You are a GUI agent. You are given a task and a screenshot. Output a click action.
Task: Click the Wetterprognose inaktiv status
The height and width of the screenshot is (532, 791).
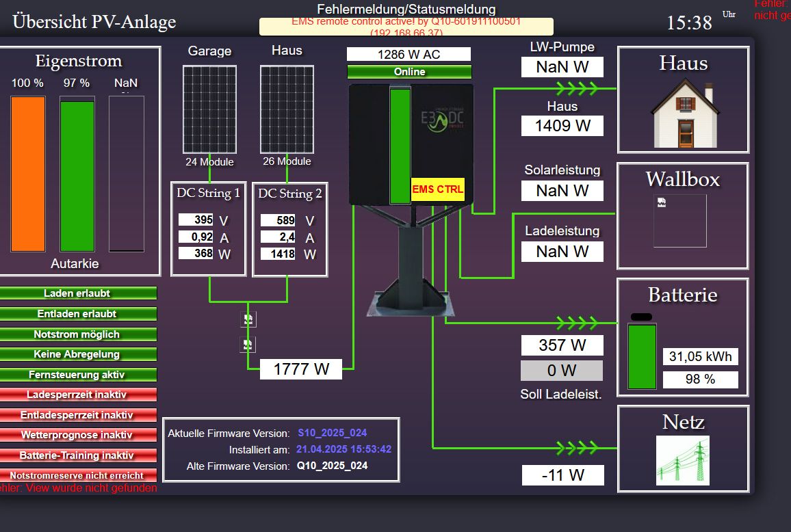tap(77, 435)
